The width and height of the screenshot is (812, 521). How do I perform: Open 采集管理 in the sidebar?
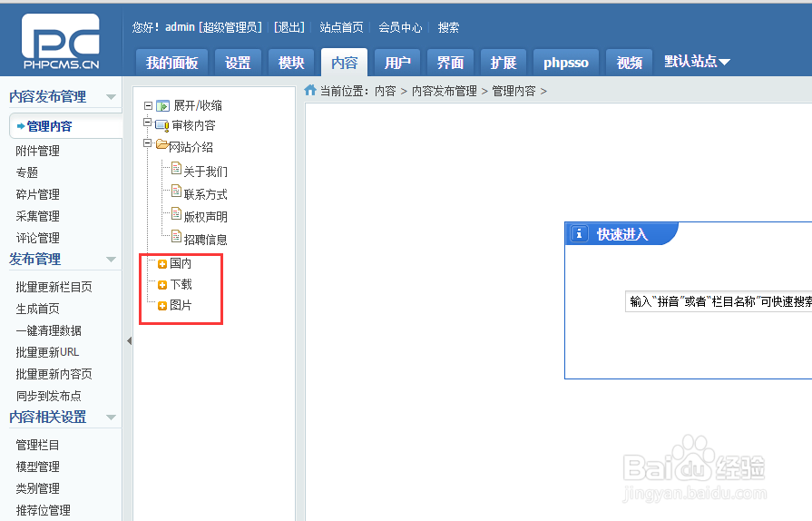[38, 216]
